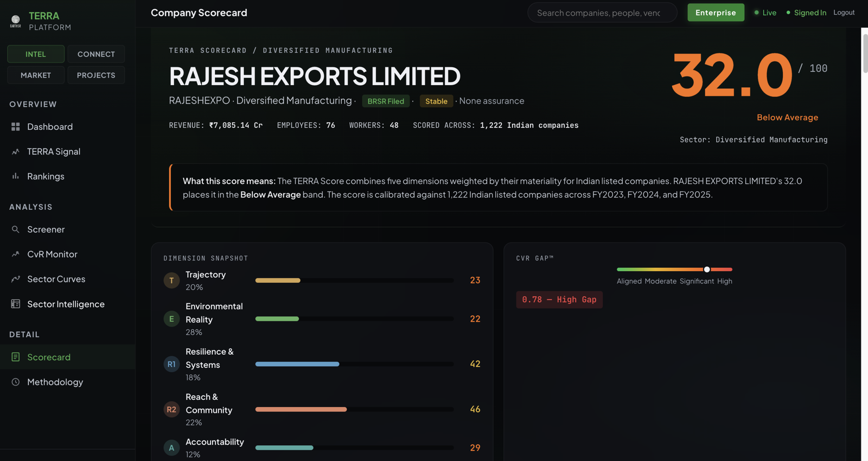Click the Accountability score 29

(x=475, y=448)
